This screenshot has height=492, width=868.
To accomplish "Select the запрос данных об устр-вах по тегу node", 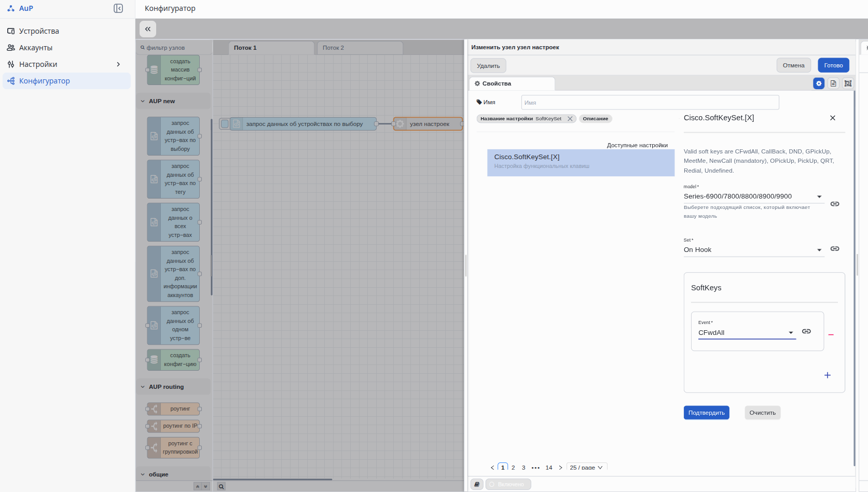I will 173,179.
